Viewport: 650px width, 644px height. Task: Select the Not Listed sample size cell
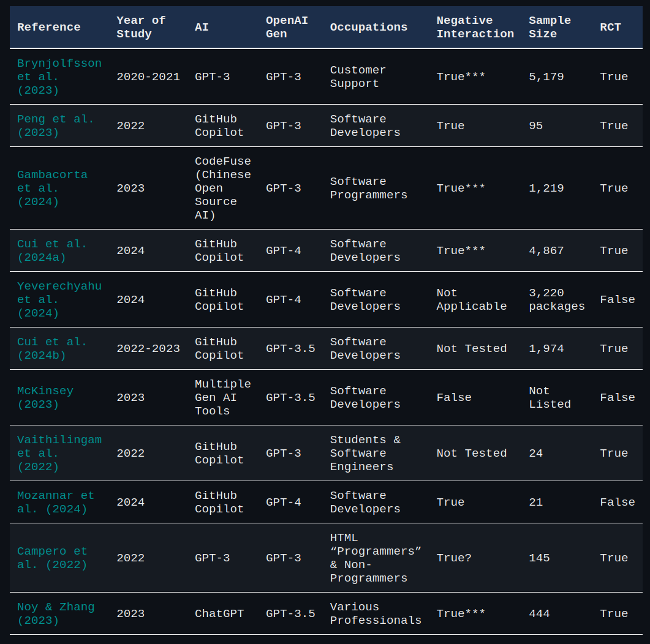point(550,397)
